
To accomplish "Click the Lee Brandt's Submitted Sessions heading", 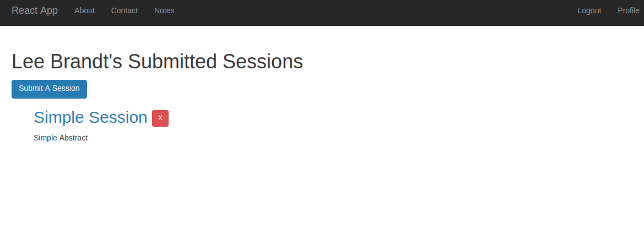I will pyautogui.click(x=157, y=61).
